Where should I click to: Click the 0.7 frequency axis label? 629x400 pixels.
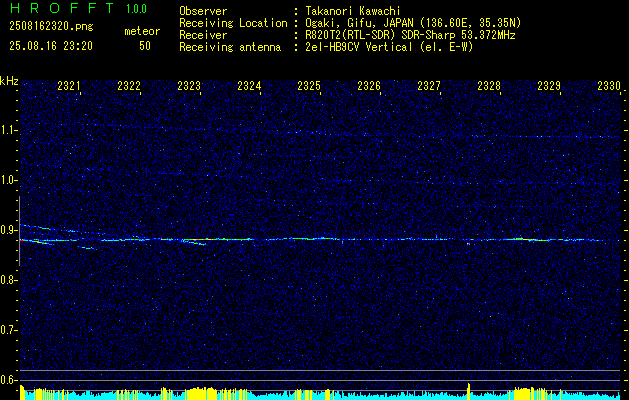(x=9, y=330)
